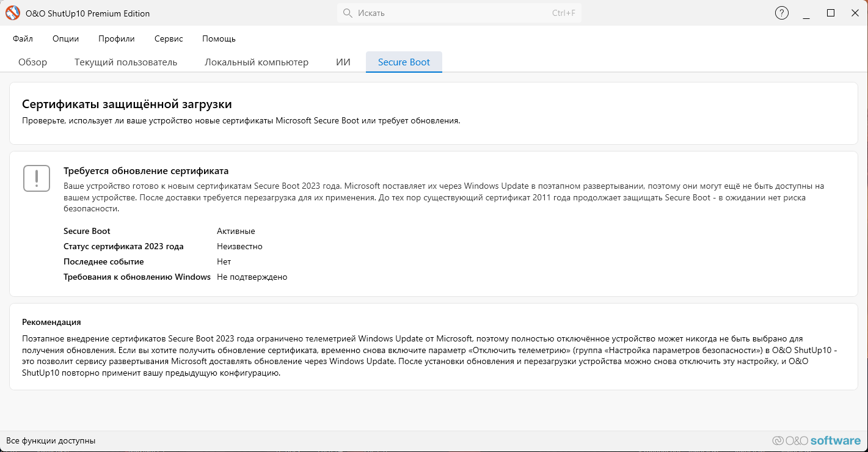Image resolution: width=868 pixels, height=452 pixels.
Task: Click the Не подтверждено value
Action: [x=252, y=277]
